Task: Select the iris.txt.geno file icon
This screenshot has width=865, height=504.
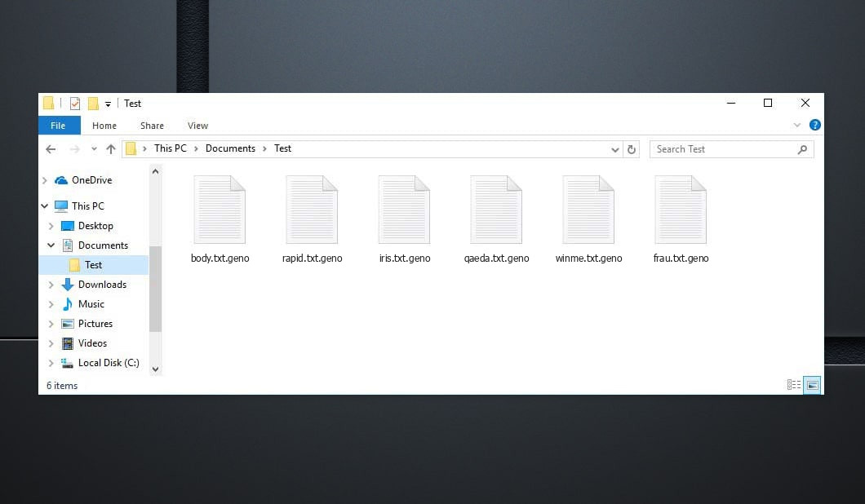Action: point(404,210)
